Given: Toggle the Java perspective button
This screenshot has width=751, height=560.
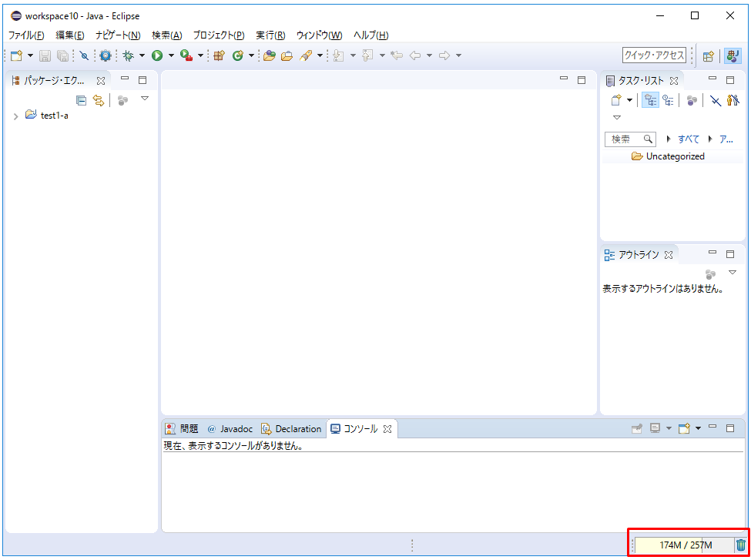Looking at the screenshot, I should (733, 55).
